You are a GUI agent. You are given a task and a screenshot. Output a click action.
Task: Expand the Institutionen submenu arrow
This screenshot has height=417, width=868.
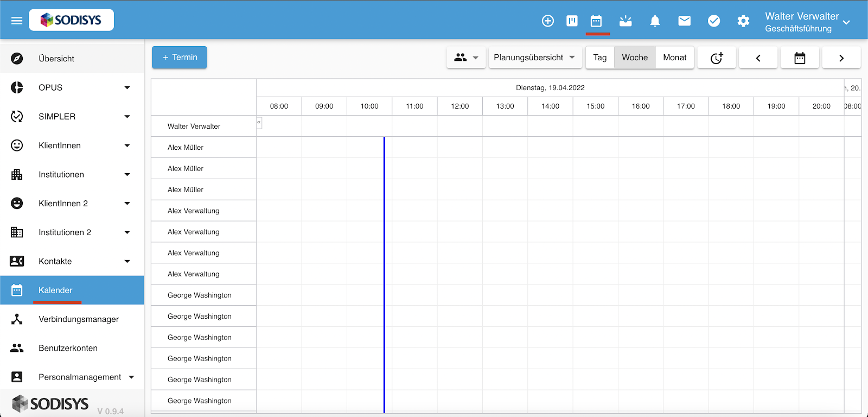[127, 174]
